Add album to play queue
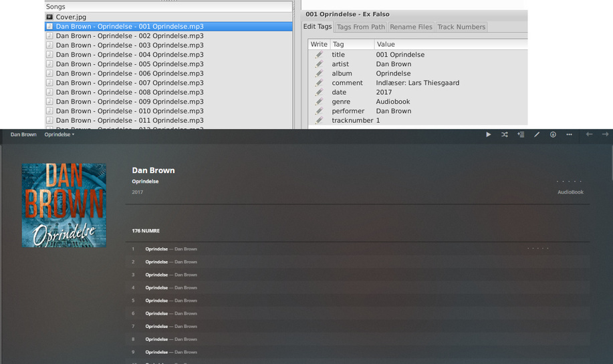Screen dimensions: 613x364 (521, 134)
